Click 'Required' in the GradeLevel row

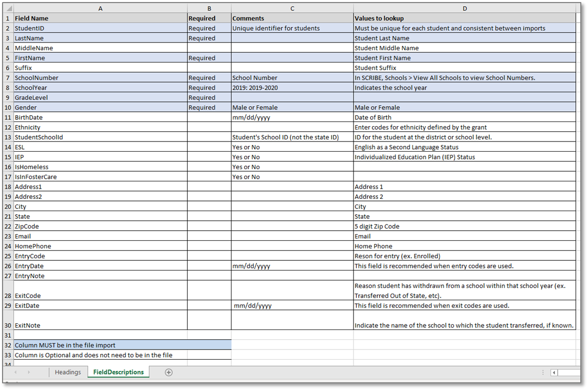pos(209,97)
